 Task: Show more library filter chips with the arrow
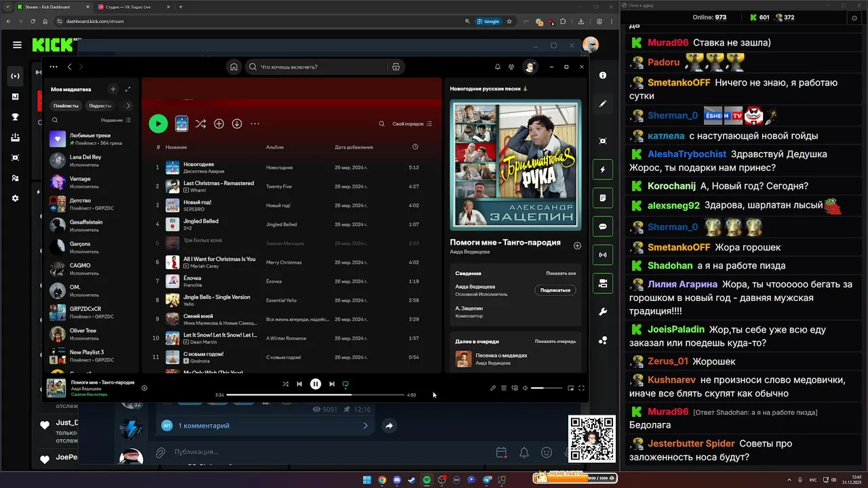[128, 106]
